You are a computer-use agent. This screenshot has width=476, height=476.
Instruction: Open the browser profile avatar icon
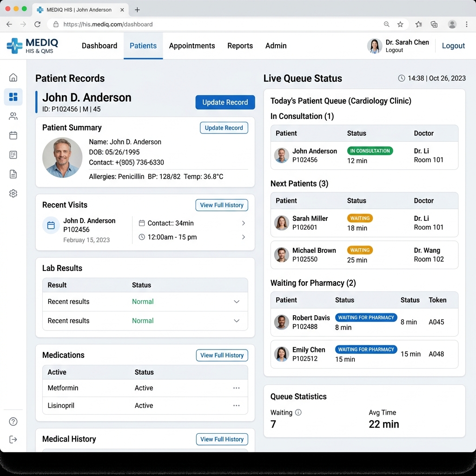point(452,24)
